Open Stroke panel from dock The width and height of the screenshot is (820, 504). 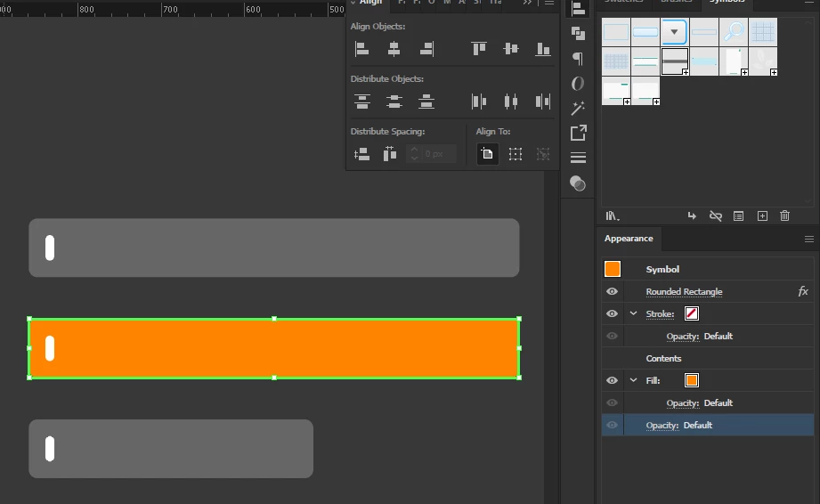pos(578,158)
